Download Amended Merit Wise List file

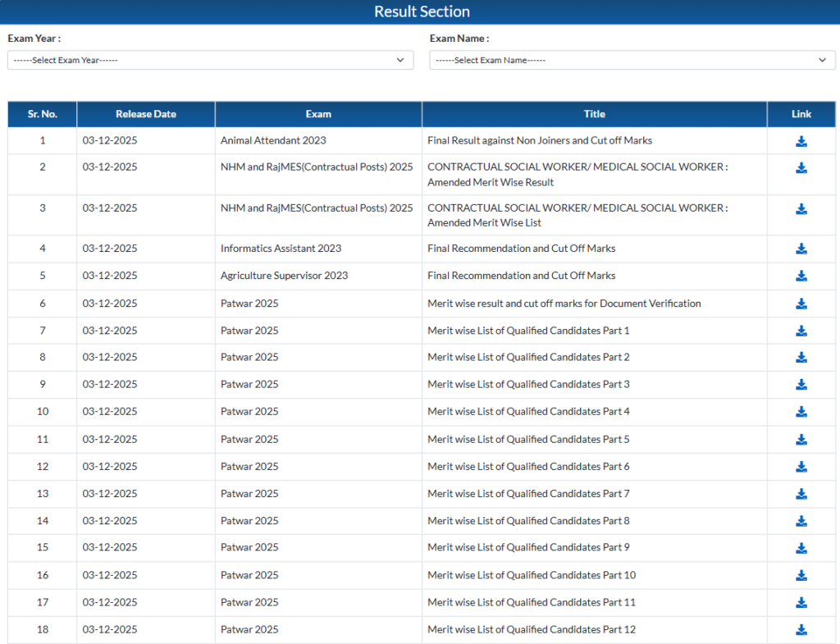click(801, 209)
